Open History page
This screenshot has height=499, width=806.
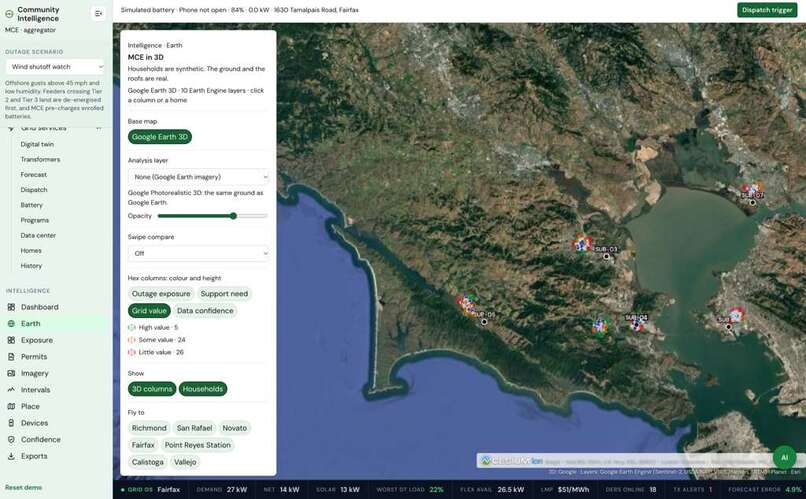pos(31,266)
